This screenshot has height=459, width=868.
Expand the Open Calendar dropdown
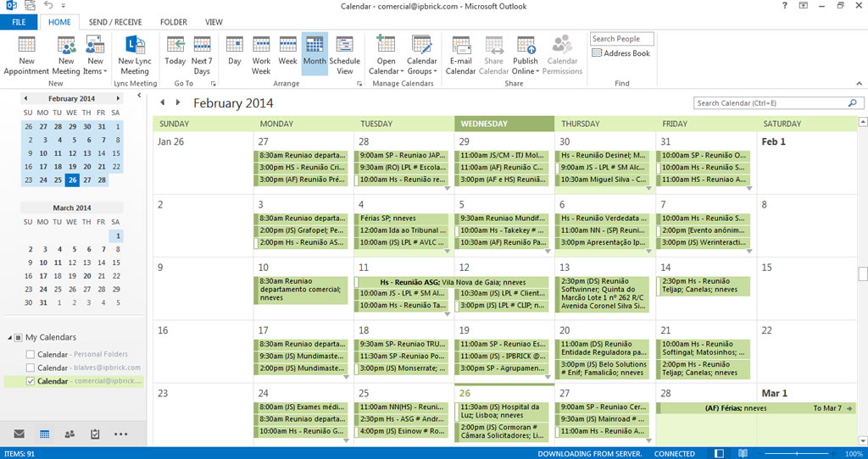[x=386, y=55]
